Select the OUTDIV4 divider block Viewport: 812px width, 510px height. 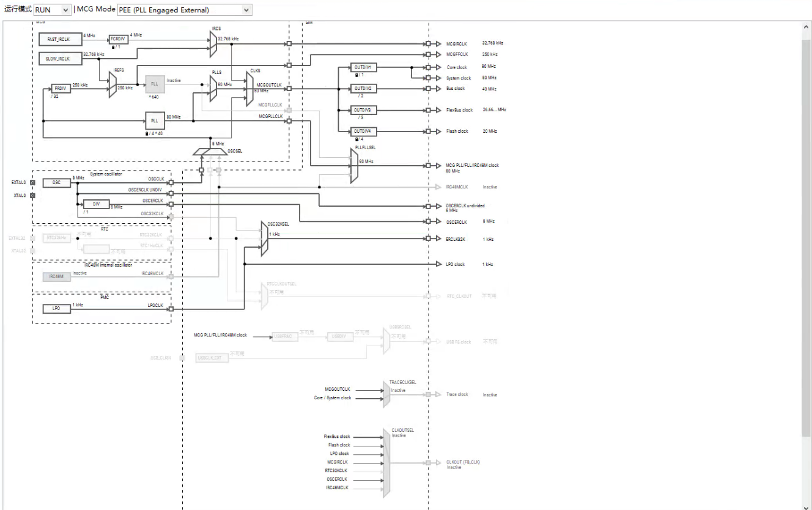pos(364,131)
